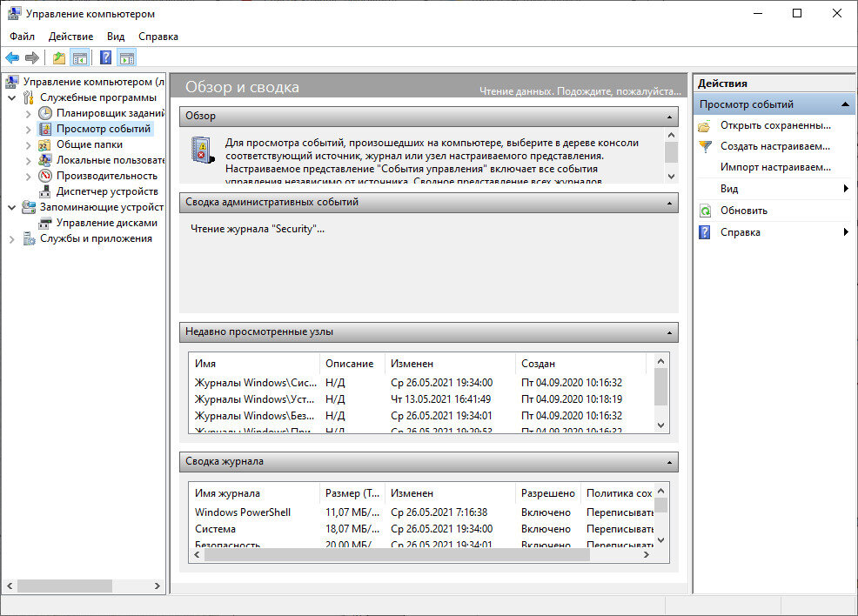Click the open saved log folder icon
The width and height of the screenshot is (858, 616).
point(705,126)
